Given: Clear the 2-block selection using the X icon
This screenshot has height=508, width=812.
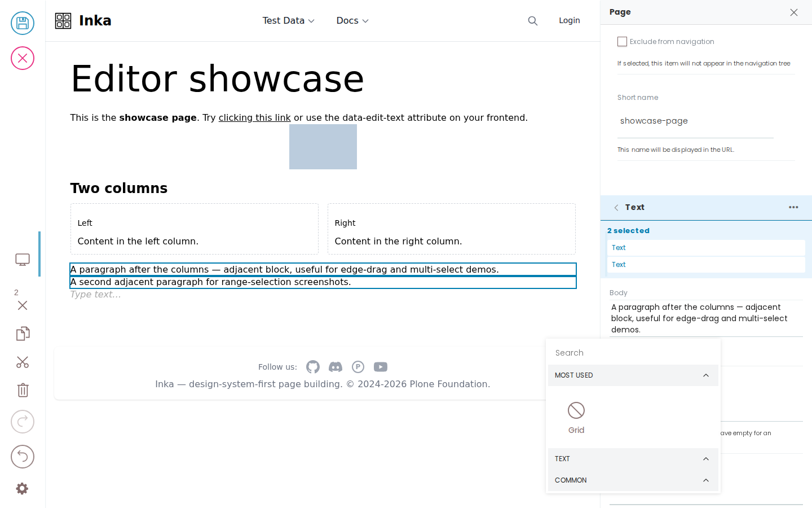Looking at the screenshot, I should (x=23, y=305).
